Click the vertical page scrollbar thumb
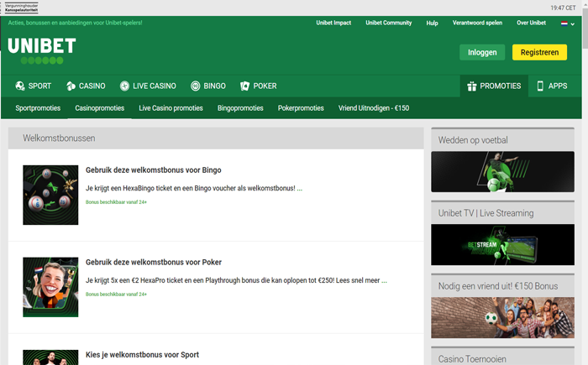 click(585, 28)
